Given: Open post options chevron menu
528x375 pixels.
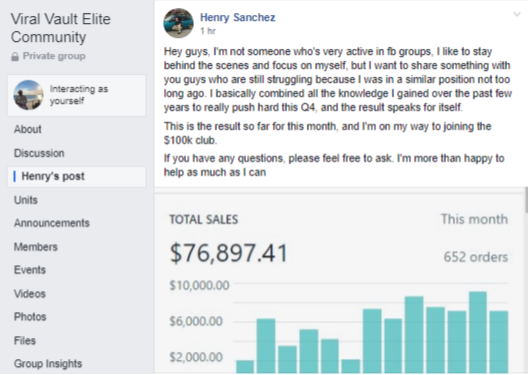Looking at the screenshot, I should point(517,14).
